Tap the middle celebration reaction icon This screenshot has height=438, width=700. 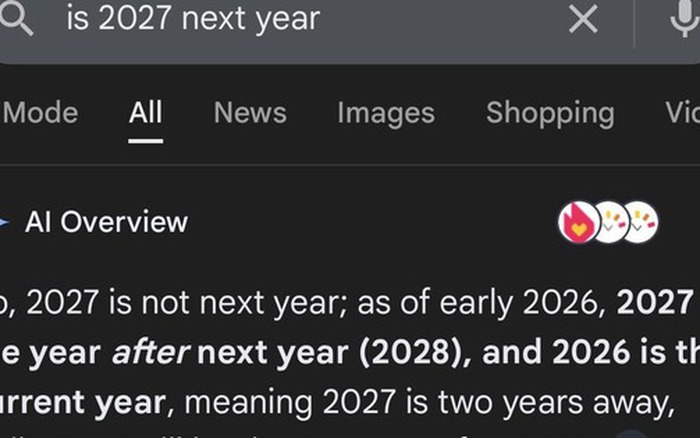(609, 223)
